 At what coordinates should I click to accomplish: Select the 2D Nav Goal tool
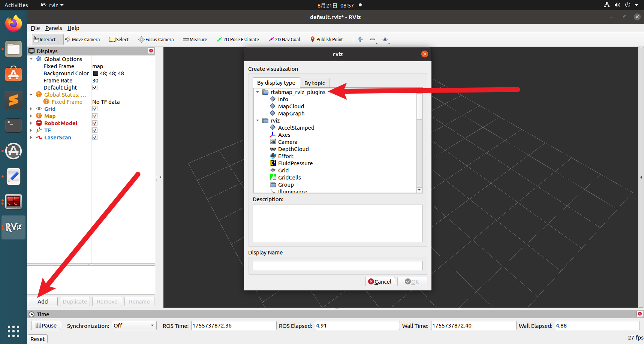pyautogui.click(x=284, y=39)
